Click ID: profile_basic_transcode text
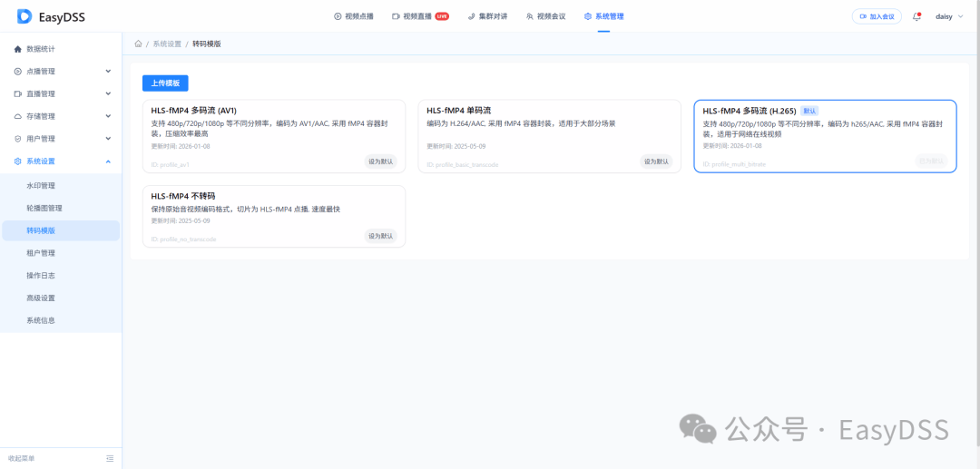 pyautogui.click(x=463, y=165)
